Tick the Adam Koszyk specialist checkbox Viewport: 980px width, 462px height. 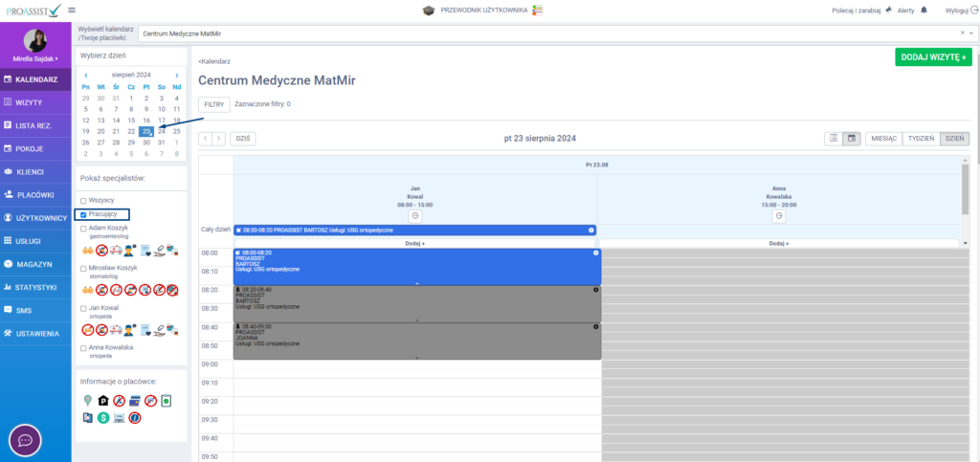[83, 229]
